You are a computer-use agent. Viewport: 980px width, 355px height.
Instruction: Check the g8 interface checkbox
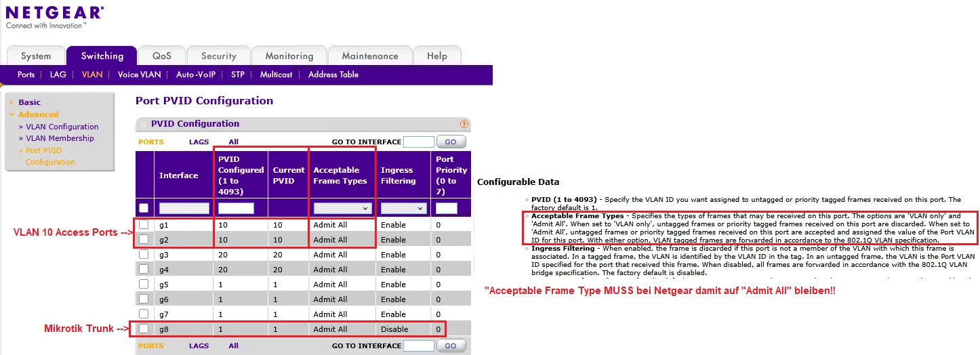pos(144,329)
